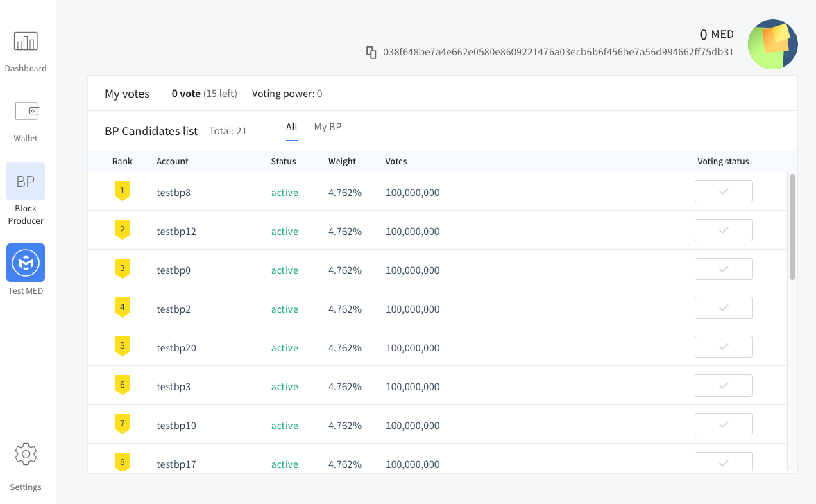Open the Wallet icon in sidebar
This screenshot has width=816, height=504.
(x=26, y=112)
